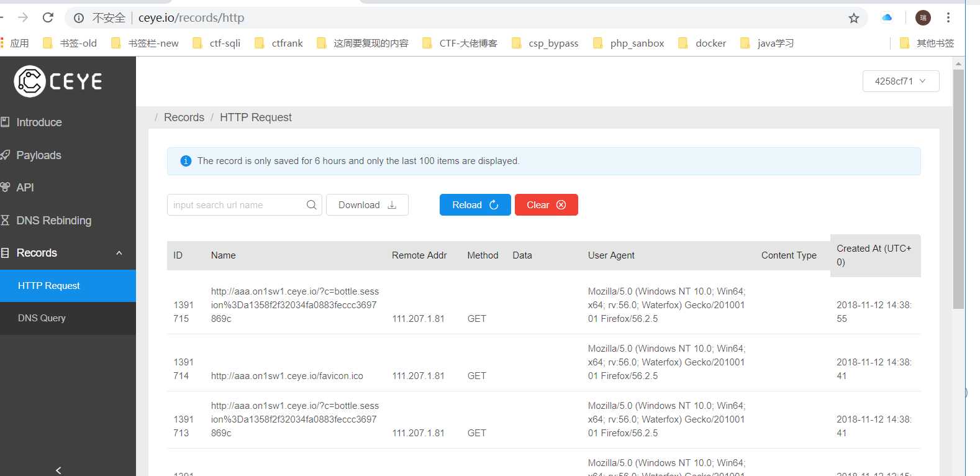Image resolution: width=980 pixels, height=476 pixels.
Task: Open the CTF-大佬博客 bookmark folder
Action: pyautogui.click(x=460, y=43)
